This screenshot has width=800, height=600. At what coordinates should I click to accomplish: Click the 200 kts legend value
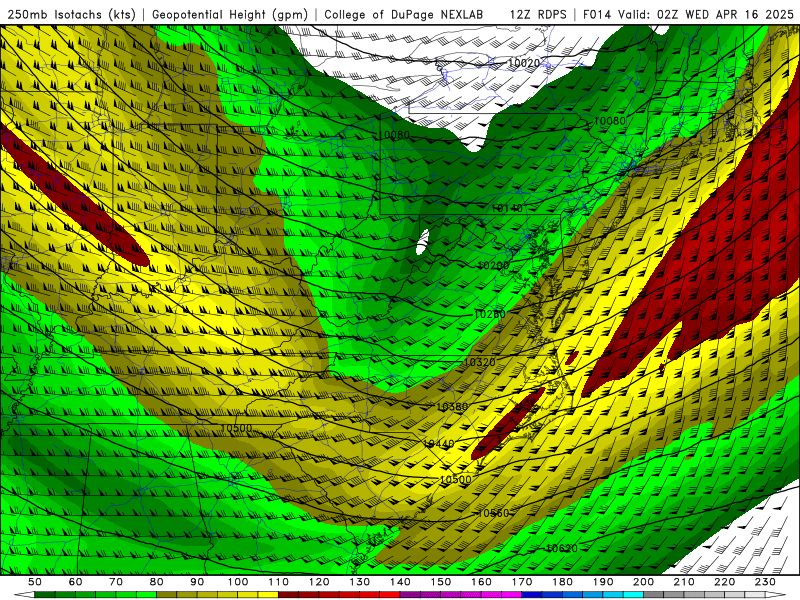tap(644, 582)
